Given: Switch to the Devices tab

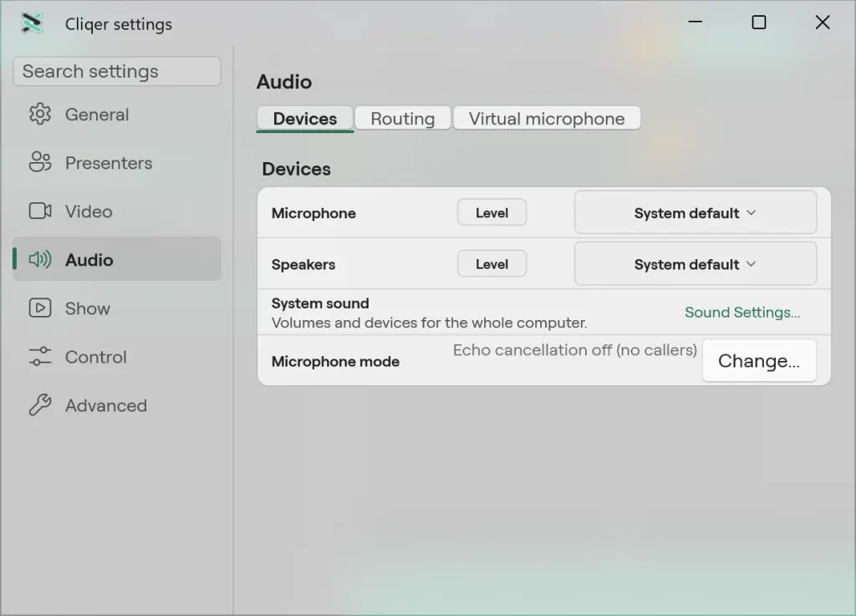Looking at the screenshot, I should 305,119.
